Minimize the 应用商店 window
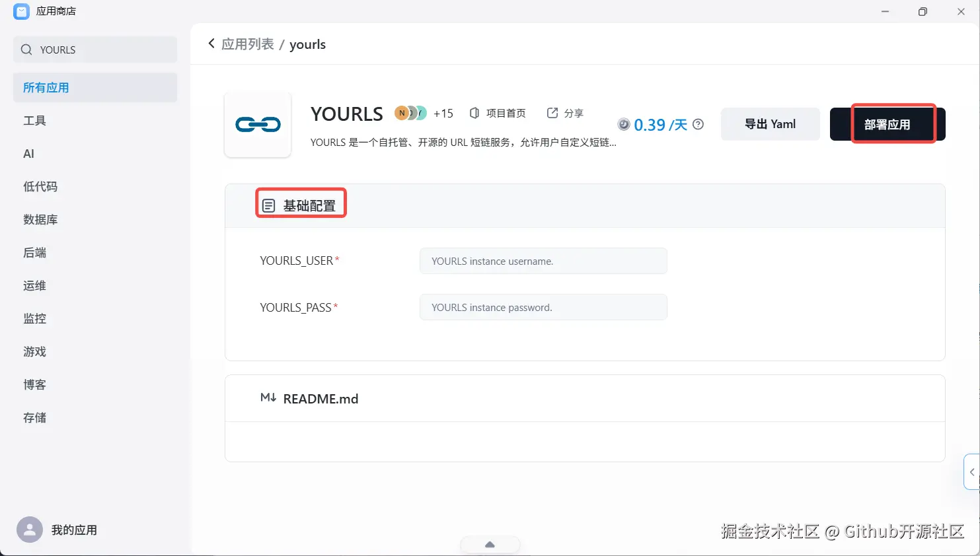 click(885, 12)
